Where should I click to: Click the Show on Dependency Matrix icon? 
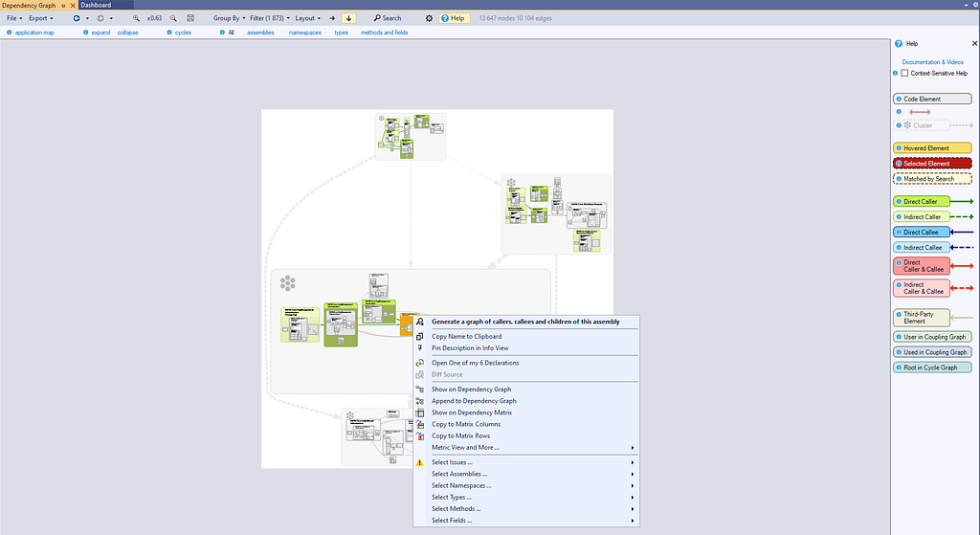(x=420, y=412)
